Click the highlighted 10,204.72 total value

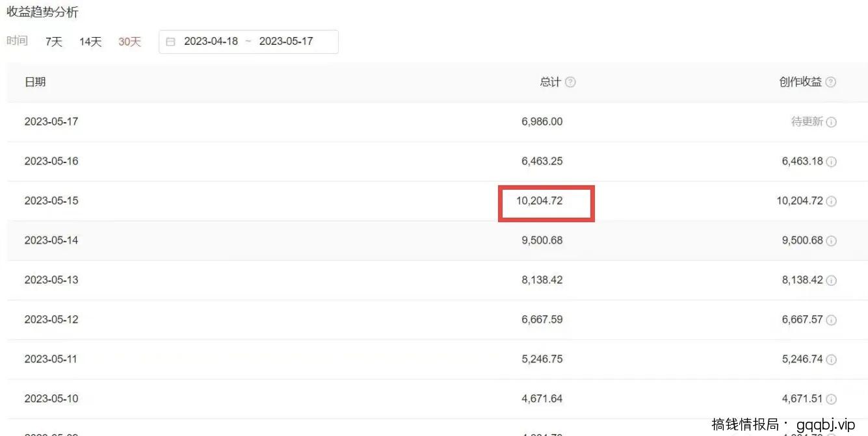click(x=540, y=201)
